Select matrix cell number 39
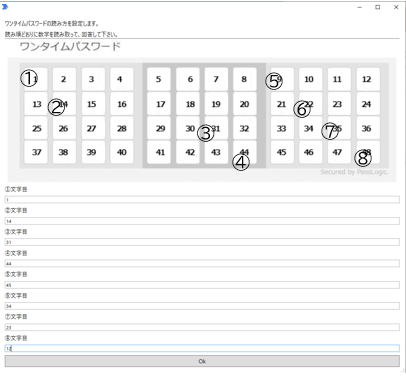Screen dimensions: 406x376 93,152
